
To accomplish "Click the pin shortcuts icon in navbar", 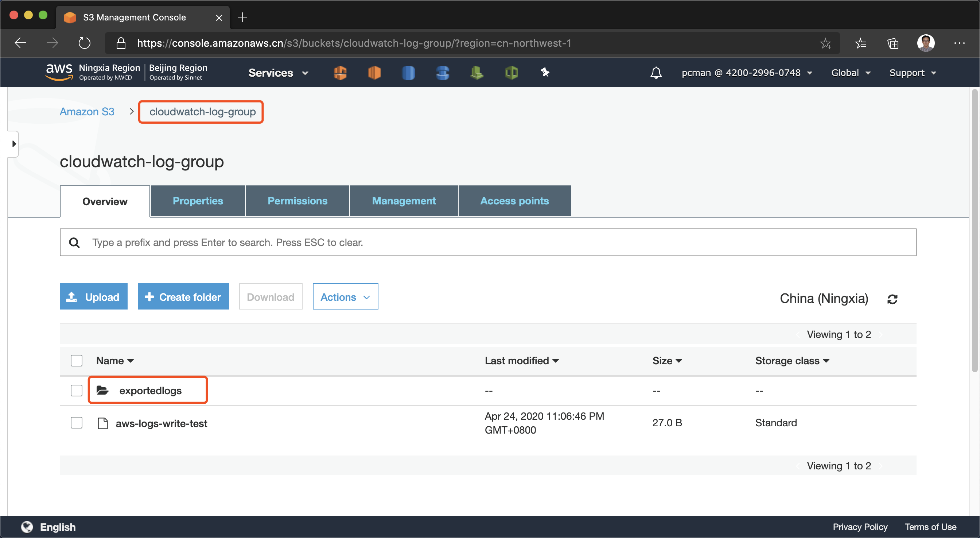I will [x=545, y=72].
